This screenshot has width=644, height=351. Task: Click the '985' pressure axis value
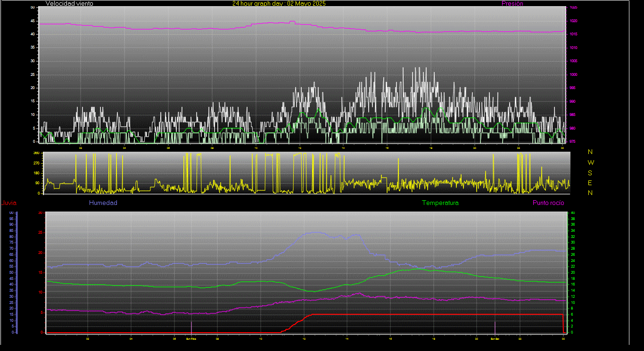572,114
